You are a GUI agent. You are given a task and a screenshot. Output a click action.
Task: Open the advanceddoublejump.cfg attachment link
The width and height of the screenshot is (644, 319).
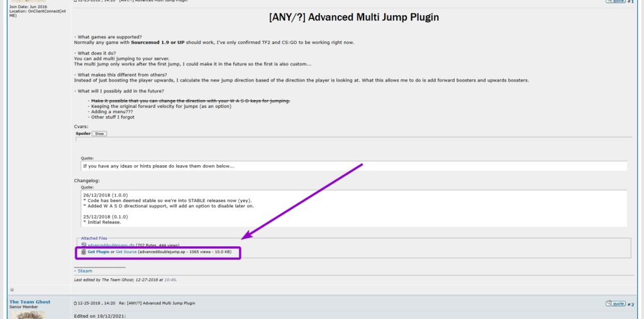tap(111, 245)
